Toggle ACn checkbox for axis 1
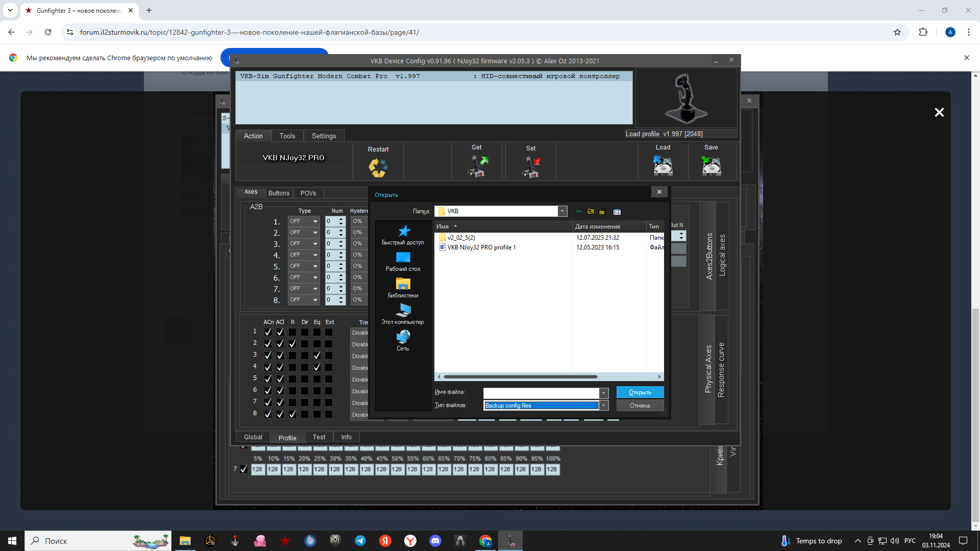The width and height of the screenshot is (980, 551). (267, 332)
